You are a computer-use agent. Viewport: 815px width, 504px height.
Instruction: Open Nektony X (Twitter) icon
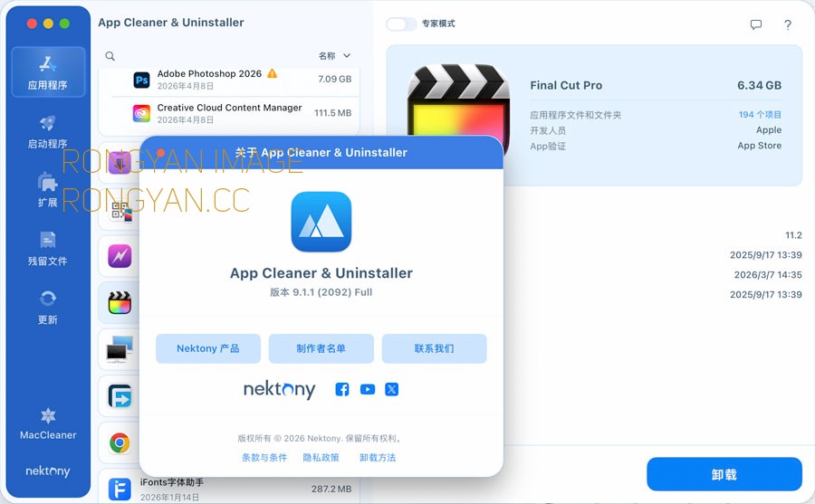(x=391, y=389)
